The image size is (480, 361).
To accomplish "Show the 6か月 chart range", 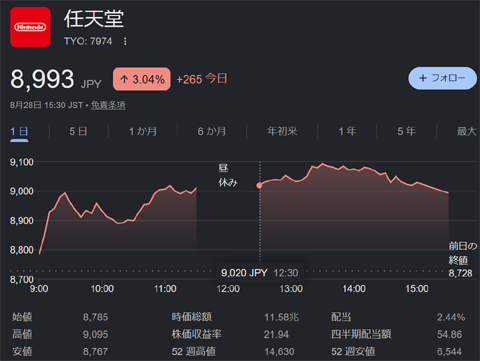I will 212,131.
